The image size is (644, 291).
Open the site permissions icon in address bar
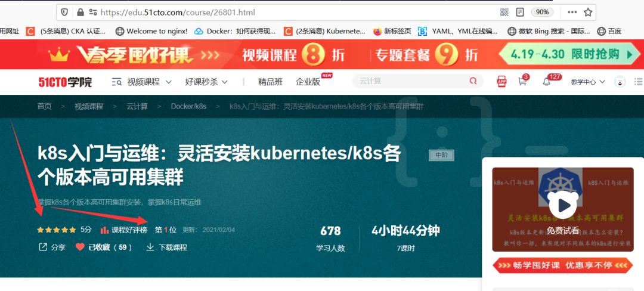tap(93, 13)
